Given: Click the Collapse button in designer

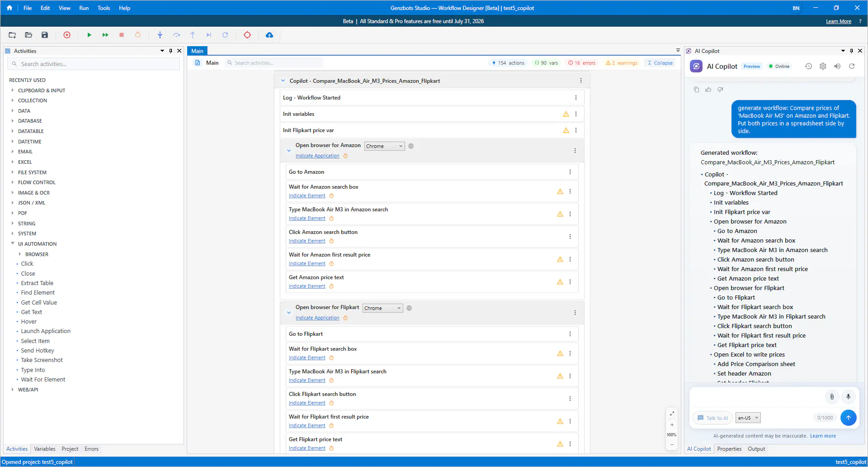Looking at the screenshot, I should pyautogui.click(x=660, y=63).
